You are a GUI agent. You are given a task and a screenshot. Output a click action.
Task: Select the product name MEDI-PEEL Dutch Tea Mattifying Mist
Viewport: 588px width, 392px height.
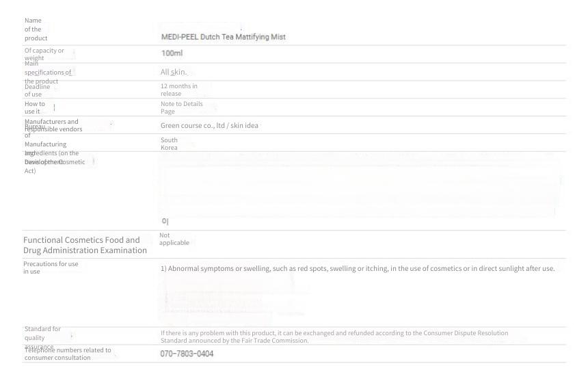[223, 37]
